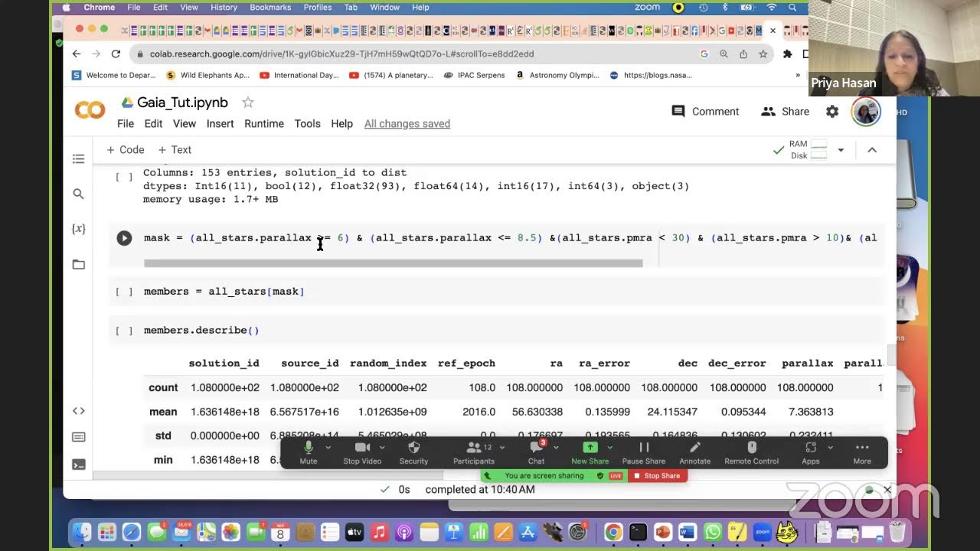The image size is (980, 551).
Task: Open the Variables {x} panel icon
Action: point(78,229)
